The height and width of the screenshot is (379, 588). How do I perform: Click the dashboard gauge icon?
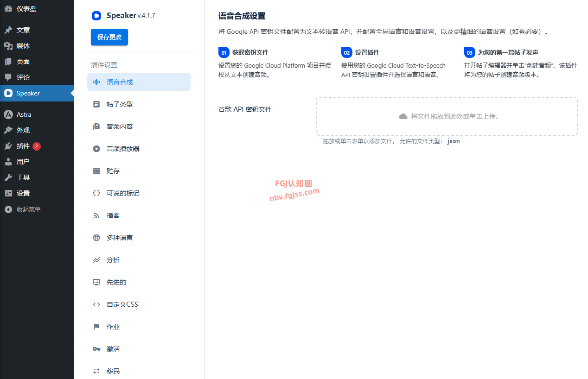8,9
